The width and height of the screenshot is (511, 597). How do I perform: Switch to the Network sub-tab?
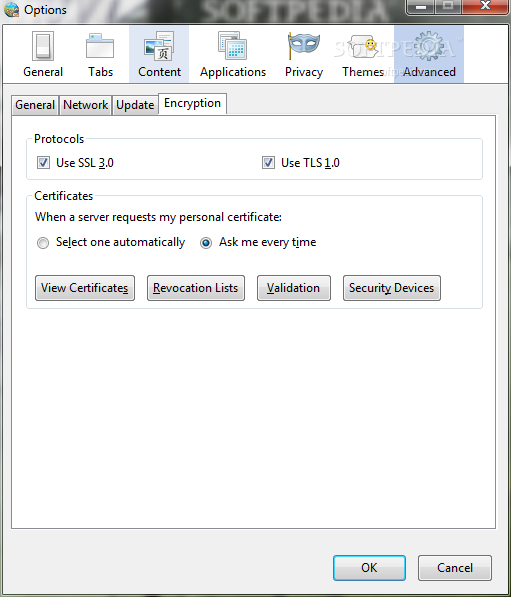point(85,105)
